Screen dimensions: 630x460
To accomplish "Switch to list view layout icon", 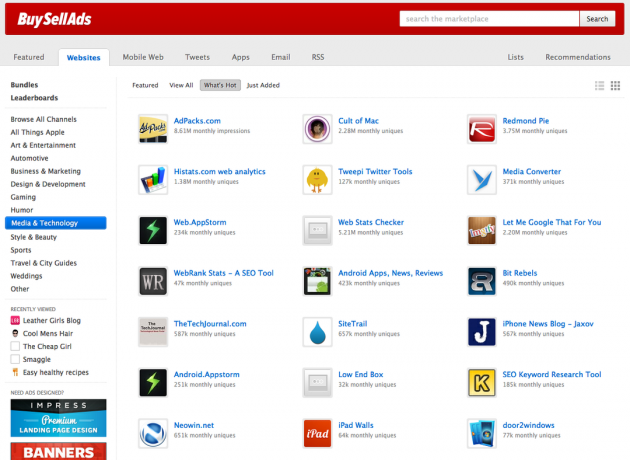I will coord(599,85).
